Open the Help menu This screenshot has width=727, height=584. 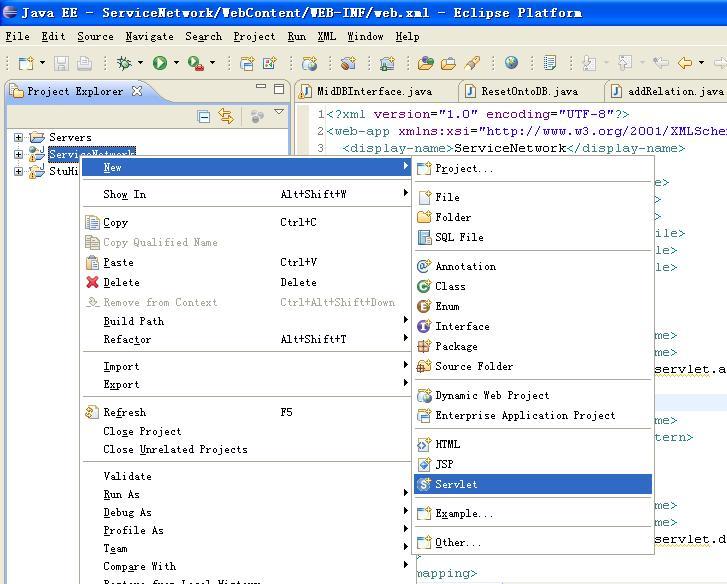pyautogui.click(x=408, y=36)
